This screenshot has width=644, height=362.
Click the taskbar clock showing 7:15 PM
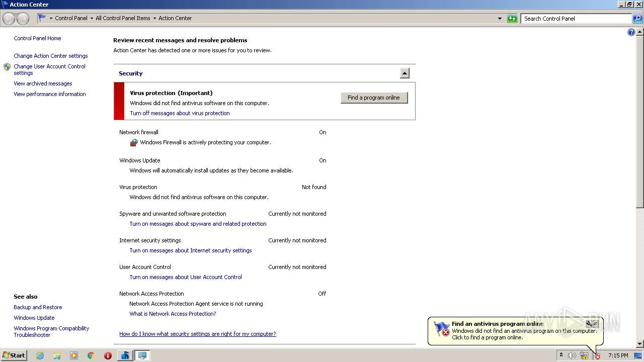tap(618, 355)
